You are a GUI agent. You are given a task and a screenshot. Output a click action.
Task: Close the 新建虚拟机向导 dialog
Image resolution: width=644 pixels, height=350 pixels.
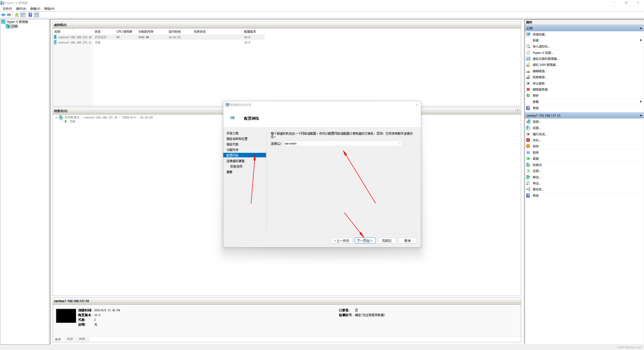(x=417, y=105)
